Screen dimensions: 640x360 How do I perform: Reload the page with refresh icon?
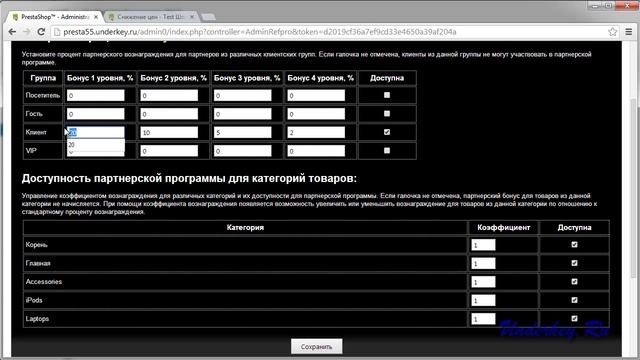(x=41, y=32)
